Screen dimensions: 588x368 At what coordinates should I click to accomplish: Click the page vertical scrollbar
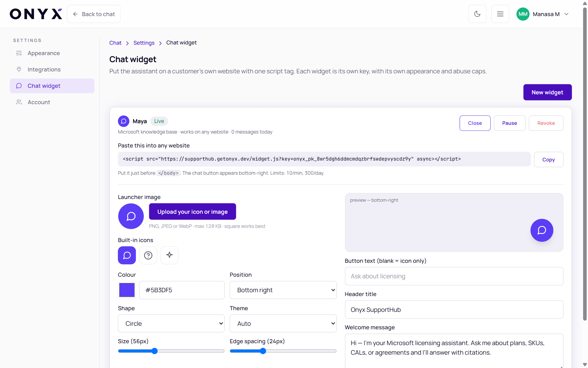585,164
